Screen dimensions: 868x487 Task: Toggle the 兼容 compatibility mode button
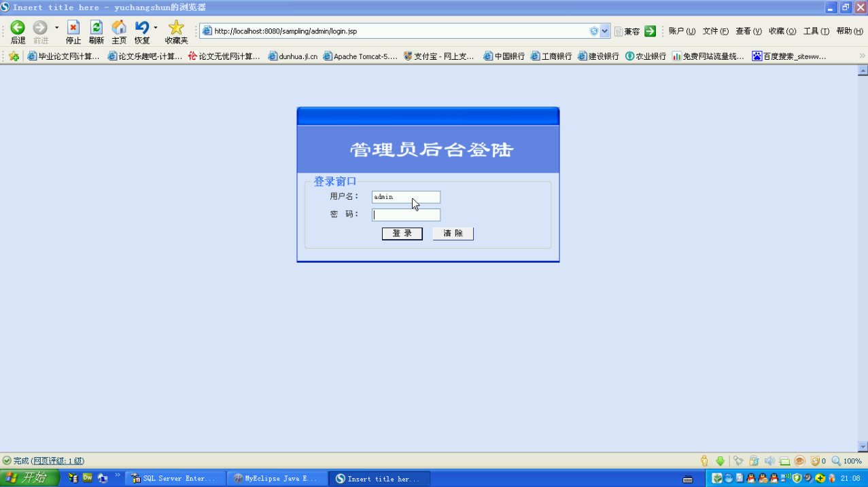[x=627, y=31]
